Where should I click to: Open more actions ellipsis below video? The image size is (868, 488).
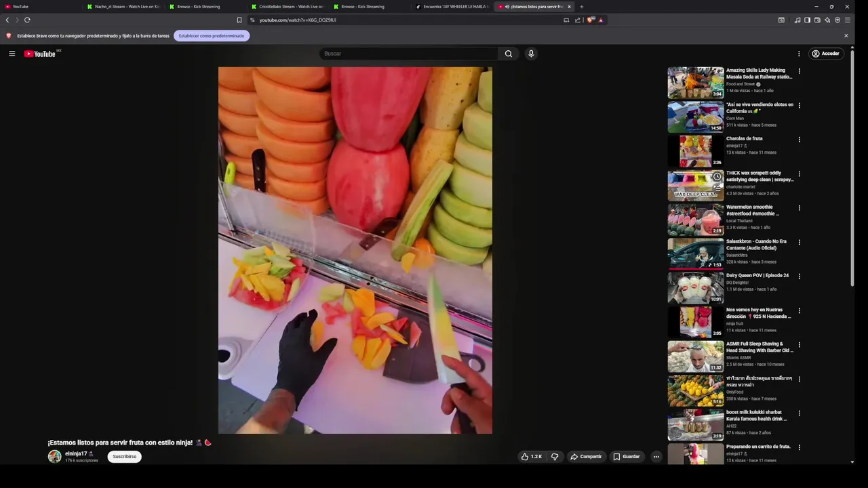coord(656,457)
